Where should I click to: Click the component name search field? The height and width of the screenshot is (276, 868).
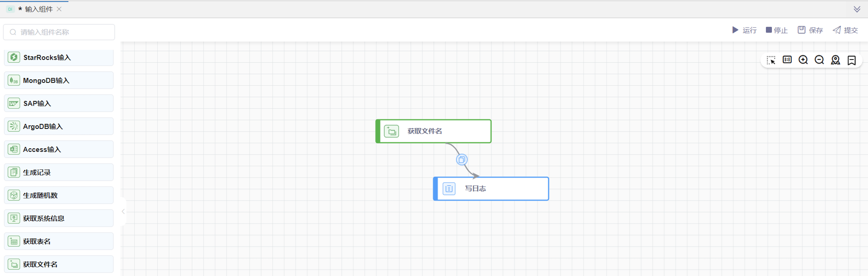click(x=59, y=32)
